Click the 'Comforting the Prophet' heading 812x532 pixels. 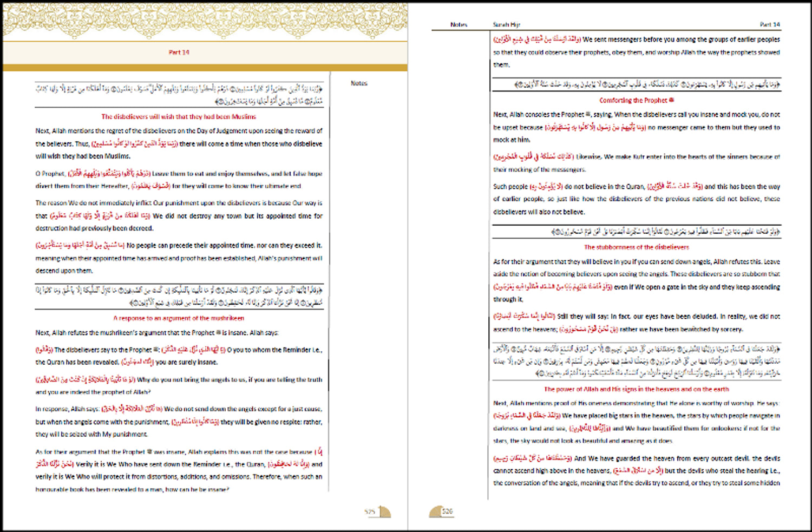pos(636,100)
